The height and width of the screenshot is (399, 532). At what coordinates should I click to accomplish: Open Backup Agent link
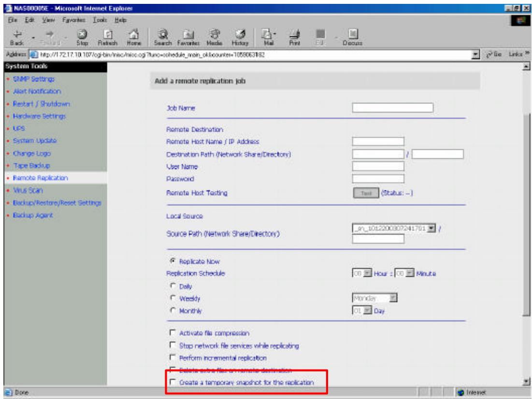click(33, 215)
